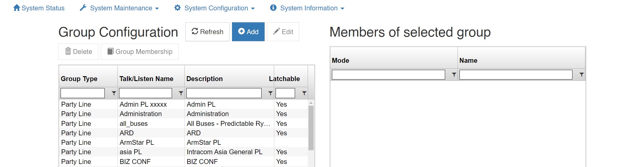
Task: Sort by Talk/Listen Name column header
Action: [x=146, y=79]
